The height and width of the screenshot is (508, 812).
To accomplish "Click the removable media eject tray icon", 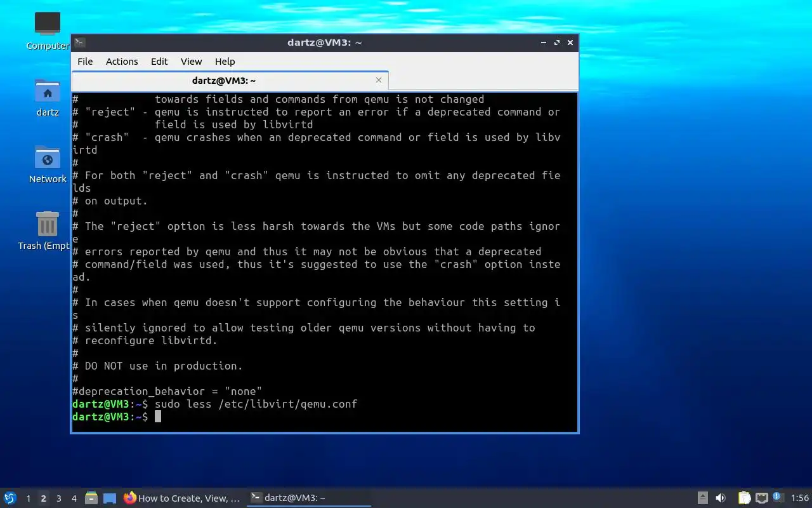I will coord(703,498).
